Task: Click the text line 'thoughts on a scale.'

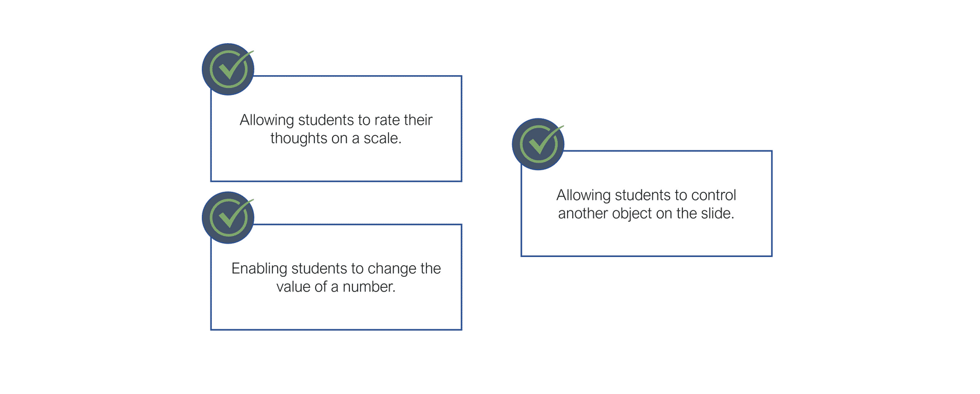Action: pyautogui.click(x=336, y=139)
